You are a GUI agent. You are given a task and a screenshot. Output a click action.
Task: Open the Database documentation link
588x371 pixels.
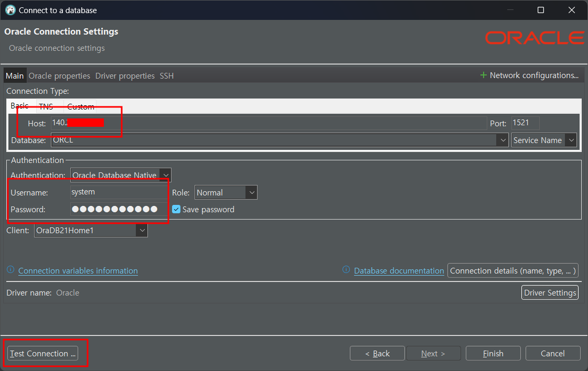point(399,270)
